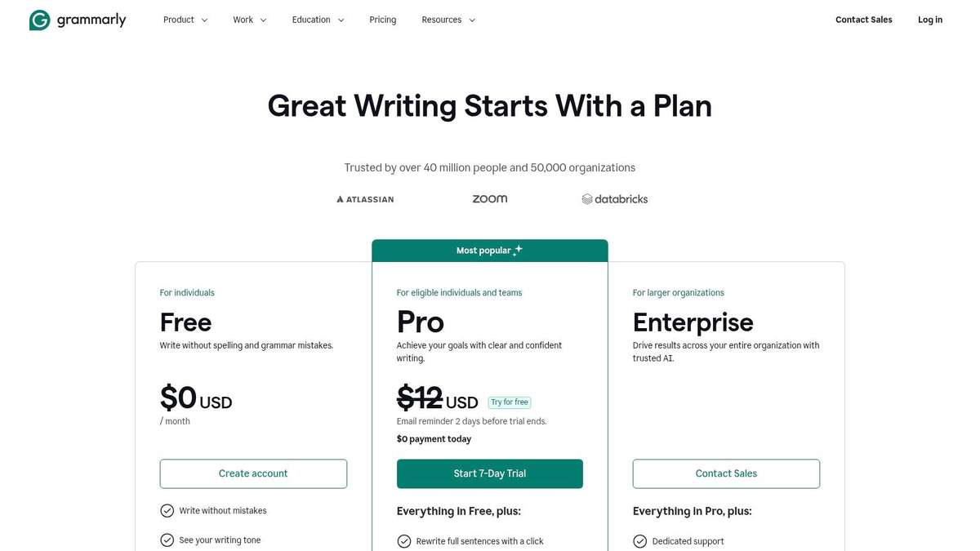Click the Create account button
This screenshot has height=551, width=980.
(x=253, y=473)
